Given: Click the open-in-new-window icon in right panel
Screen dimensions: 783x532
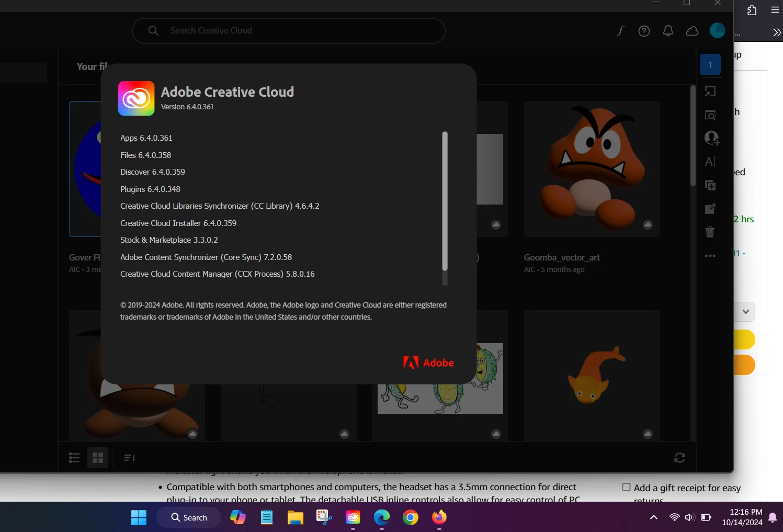Looking at the screenshot, I should pos(710,91).
